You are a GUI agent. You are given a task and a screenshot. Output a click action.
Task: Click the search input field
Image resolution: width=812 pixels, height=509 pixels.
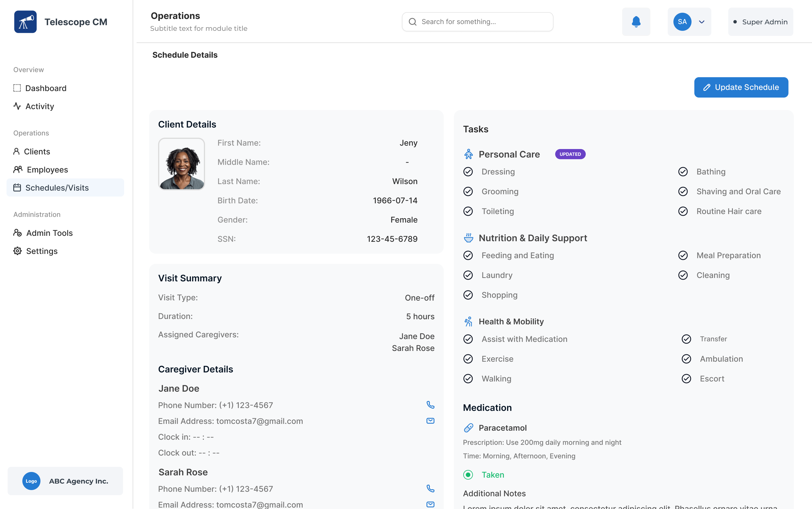pos(477,22)
